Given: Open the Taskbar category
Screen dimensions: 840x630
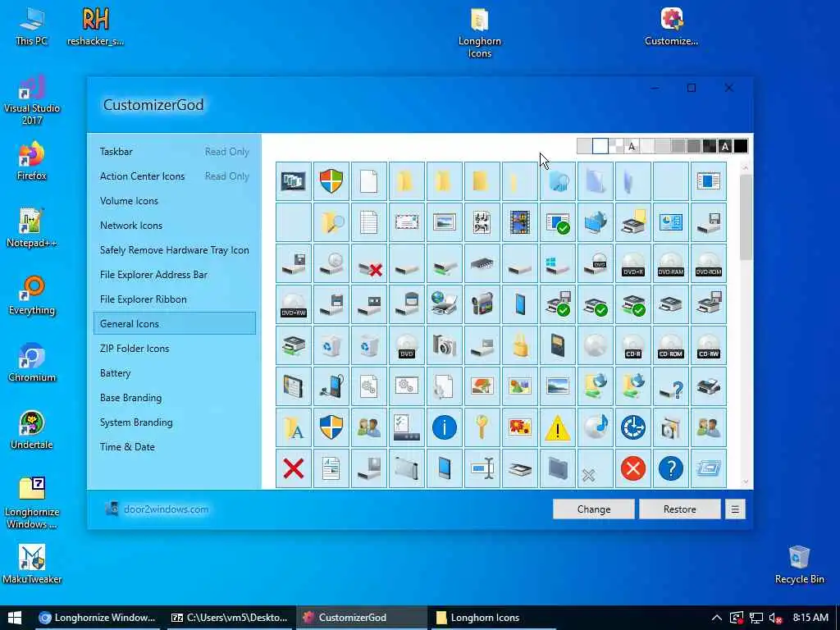Looking at the screenshot, I should 174,152.
